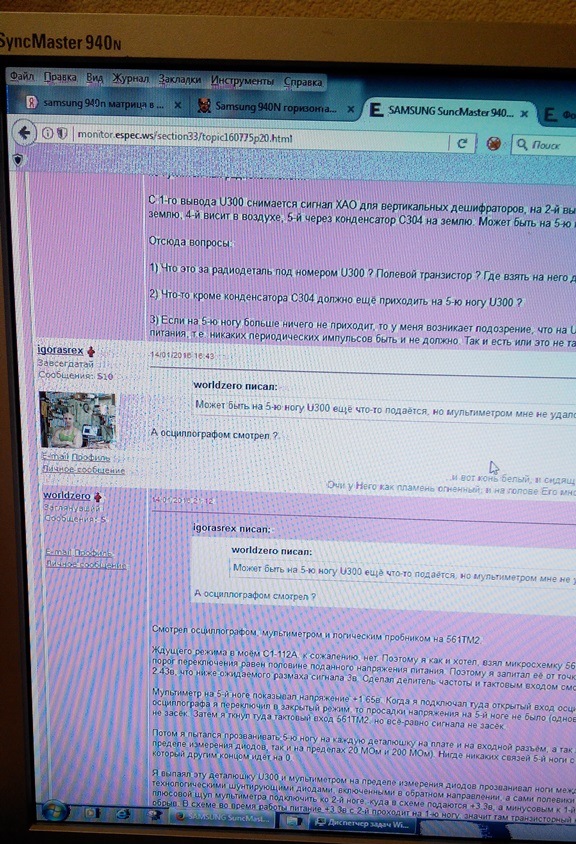Image resolution: width=576 pixels, height=844 pixels.
Task: Open the Файл menu
Action: 22,76
